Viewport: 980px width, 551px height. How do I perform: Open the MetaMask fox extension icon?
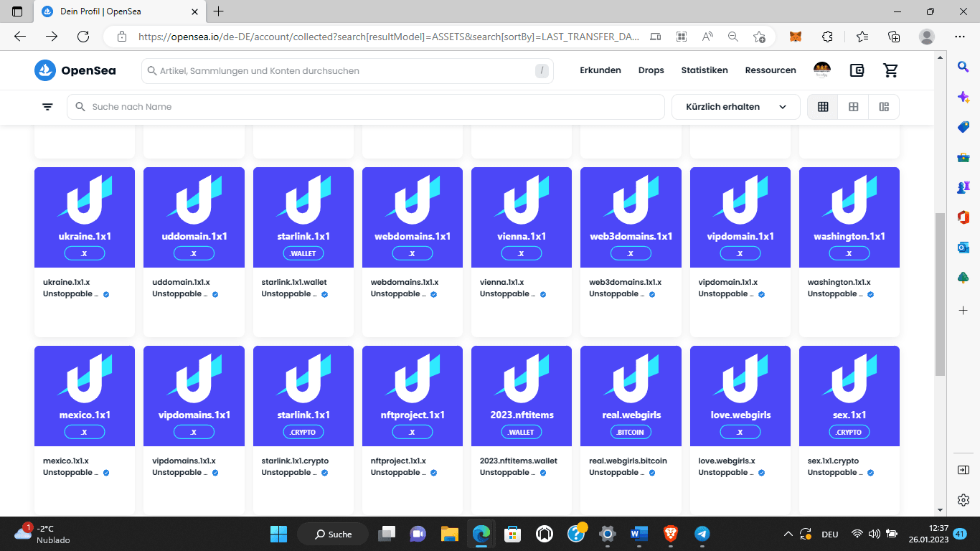click(x=796, y=37)
